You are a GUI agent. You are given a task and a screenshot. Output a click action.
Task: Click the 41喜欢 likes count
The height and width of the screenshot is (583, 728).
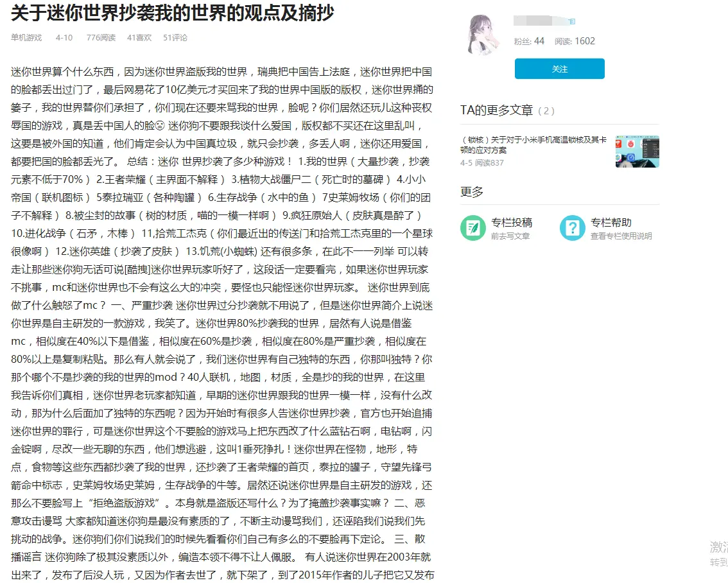(139, 38)
